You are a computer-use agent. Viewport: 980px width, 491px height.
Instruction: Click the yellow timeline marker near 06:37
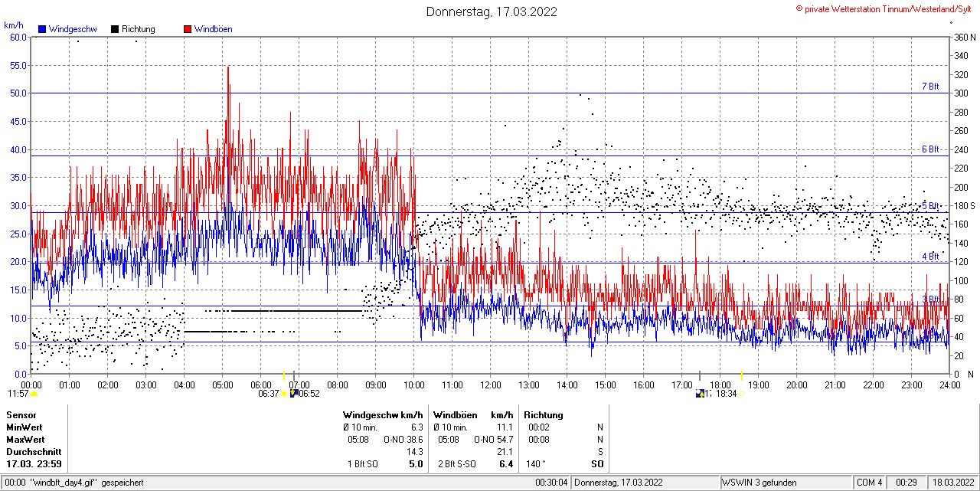[x=284, y=375]
